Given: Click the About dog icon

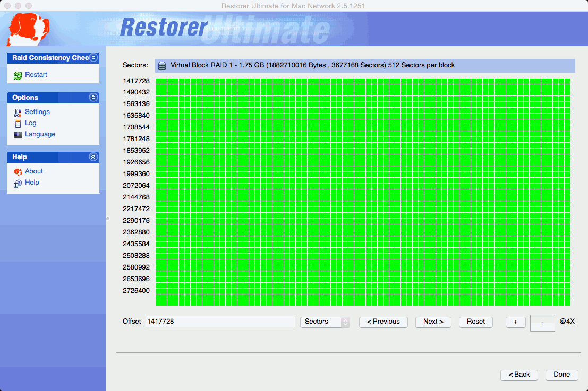Looking at the screenshot, I should 18,171.
